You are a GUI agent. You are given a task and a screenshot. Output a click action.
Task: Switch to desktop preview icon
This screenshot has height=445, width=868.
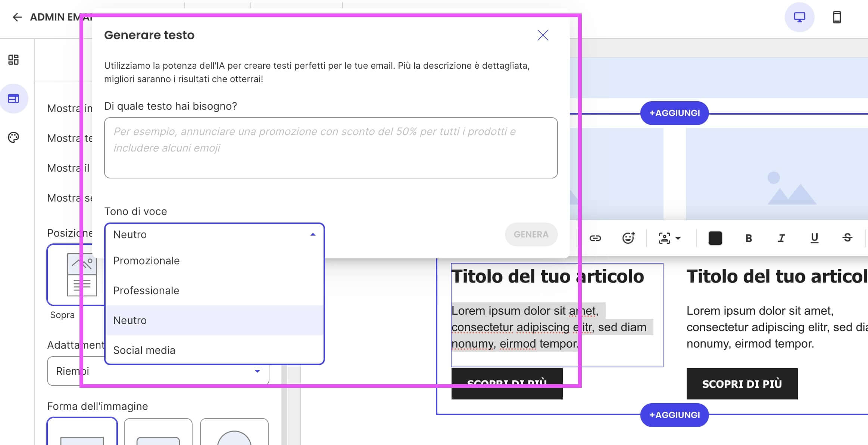(799, 17)
